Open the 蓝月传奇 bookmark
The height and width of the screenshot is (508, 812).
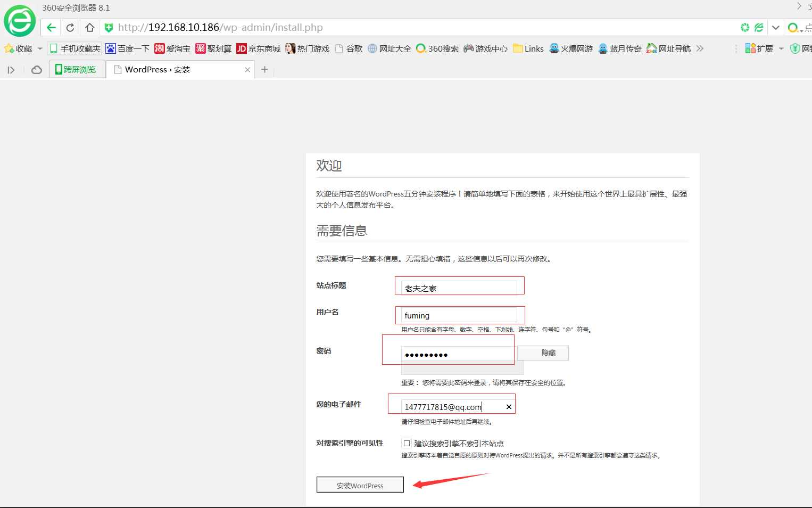[x=620, y=48]
